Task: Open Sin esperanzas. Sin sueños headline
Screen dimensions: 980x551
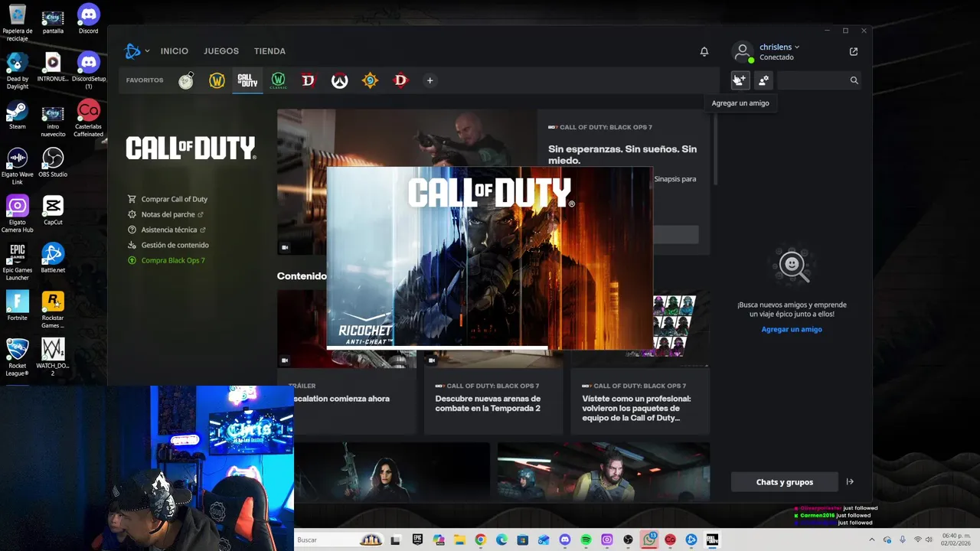Action: (622, 155)
